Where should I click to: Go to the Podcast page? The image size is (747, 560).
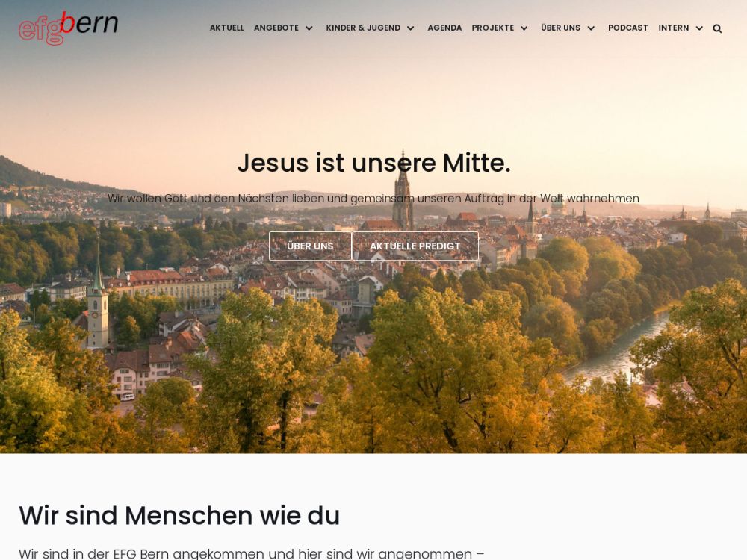[x=628, y=28]
